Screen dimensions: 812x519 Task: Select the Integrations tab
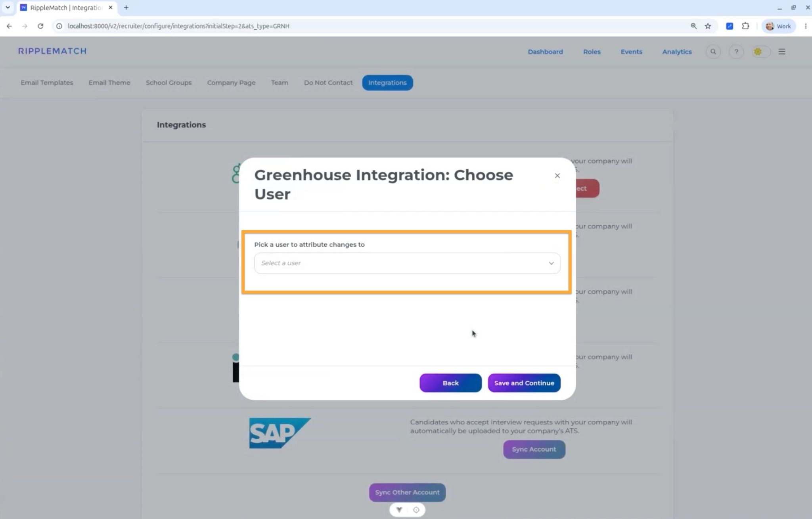click(x=387, y=83)
